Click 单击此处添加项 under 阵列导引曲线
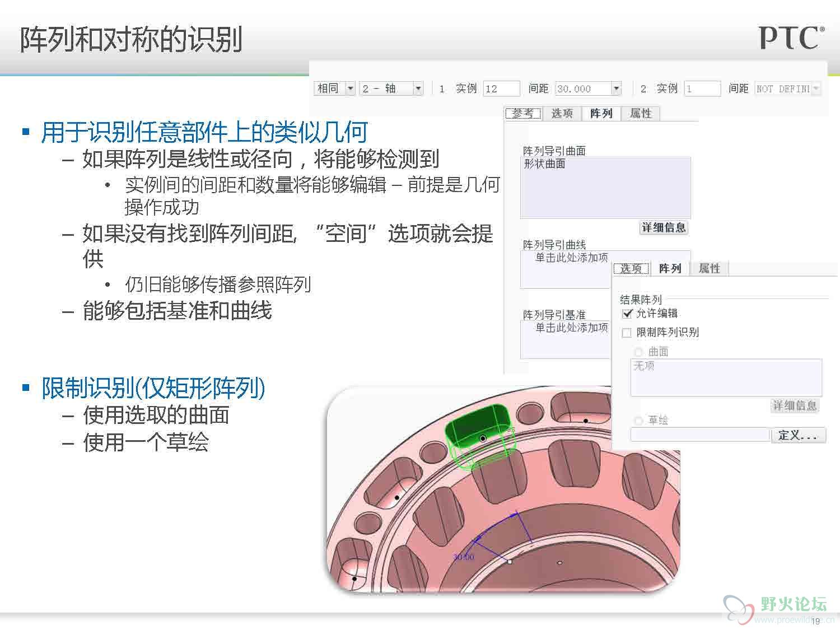 [571, 258]
